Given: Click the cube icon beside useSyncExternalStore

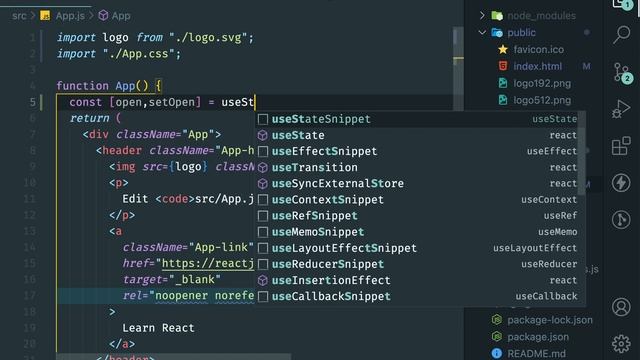Looking at the screenshot, I should click(263, 184).
